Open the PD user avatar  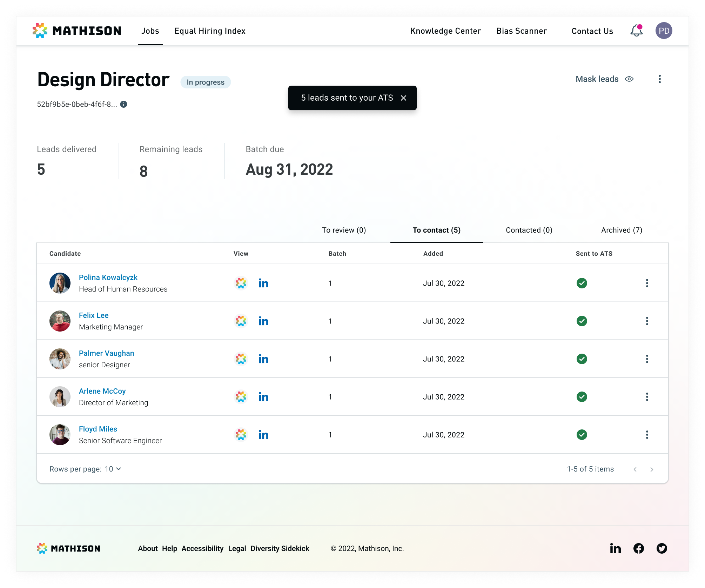click(664, 31)
